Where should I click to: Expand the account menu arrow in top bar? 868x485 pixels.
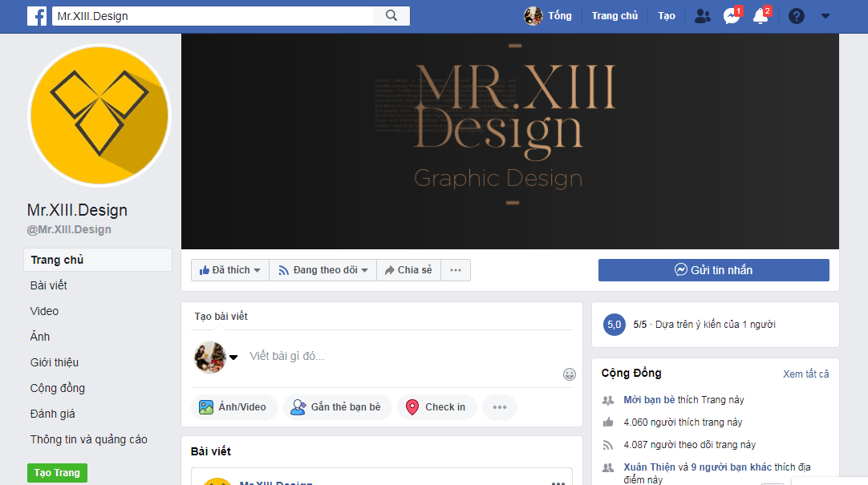(825, 16)
